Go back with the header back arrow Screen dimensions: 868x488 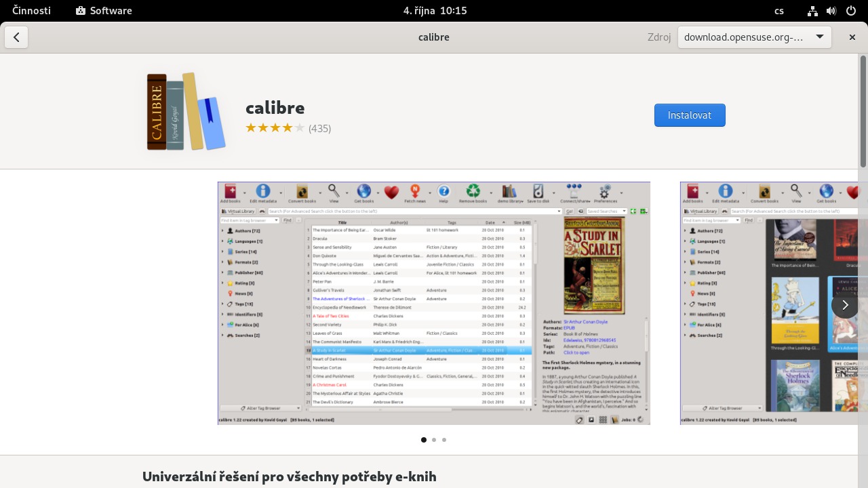click(x=16, y=37)
